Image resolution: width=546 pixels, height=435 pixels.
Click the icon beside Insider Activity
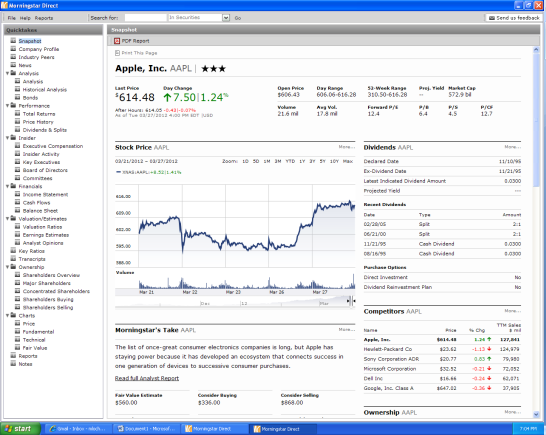point(17,154)
